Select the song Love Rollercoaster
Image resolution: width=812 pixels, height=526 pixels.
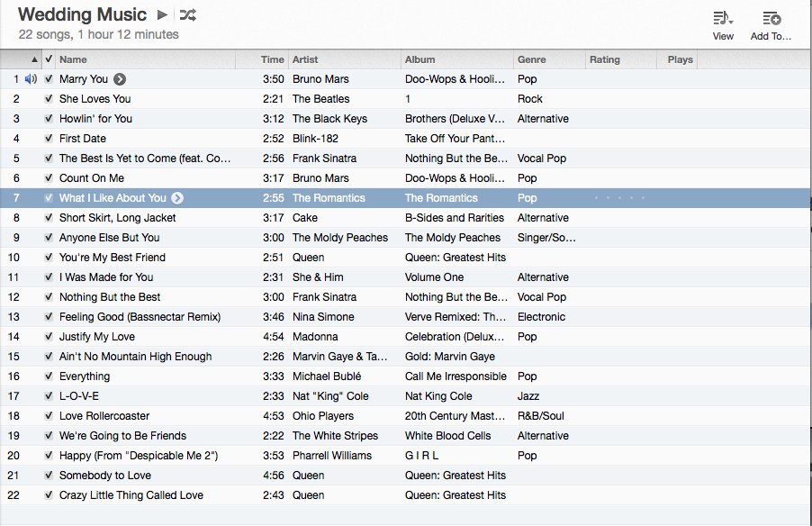tap(104, 416)
